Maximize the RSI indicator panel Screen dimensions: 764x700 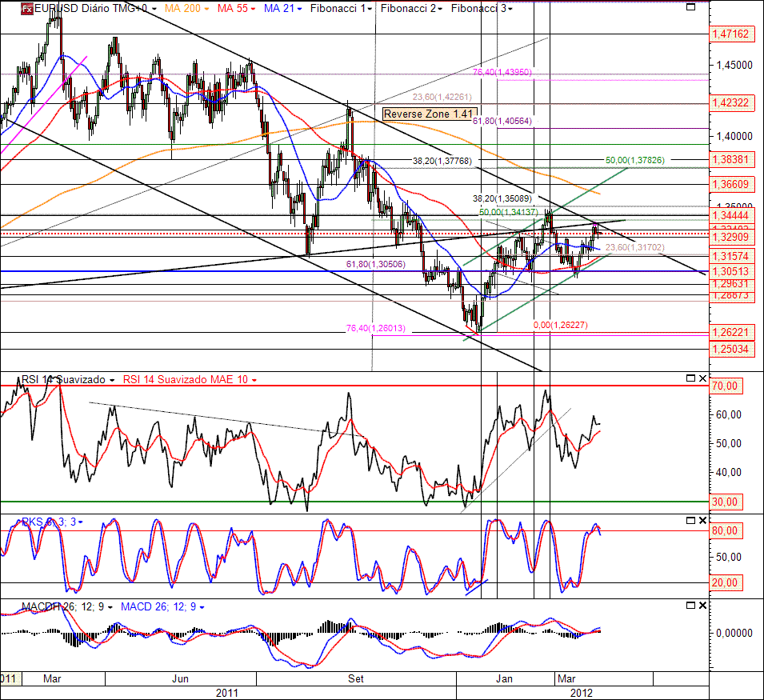click(x=690, y=378)
